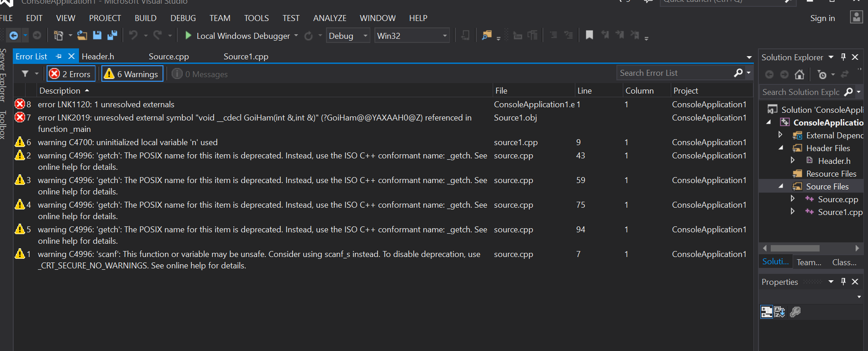
Task: Click the Search Solution Explorer input field
Action: pyautogui.click(x=801, y=92)
